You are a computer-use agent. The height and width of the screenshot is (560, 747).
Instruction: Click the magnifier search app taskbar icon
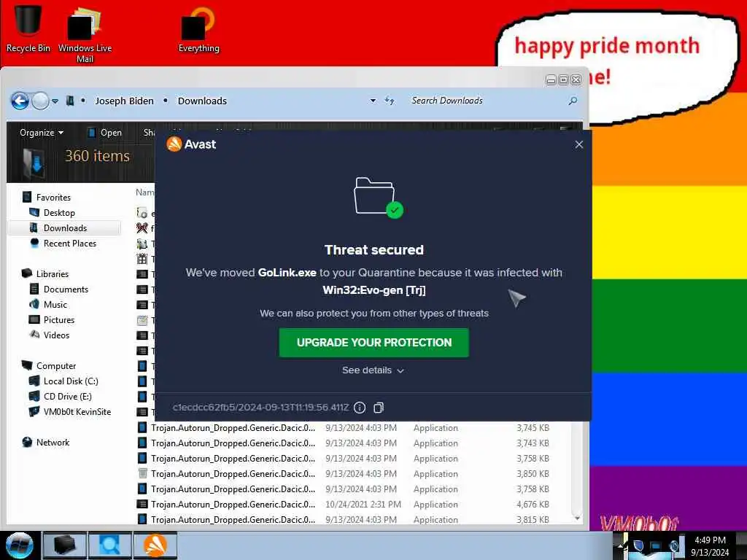[110, 545]
